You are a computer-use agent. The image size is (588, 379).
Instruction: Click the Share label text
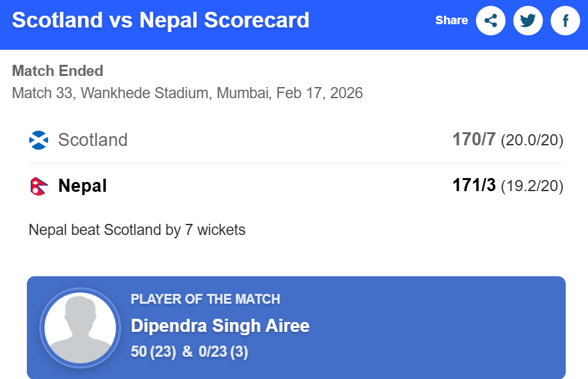point(451,20)
